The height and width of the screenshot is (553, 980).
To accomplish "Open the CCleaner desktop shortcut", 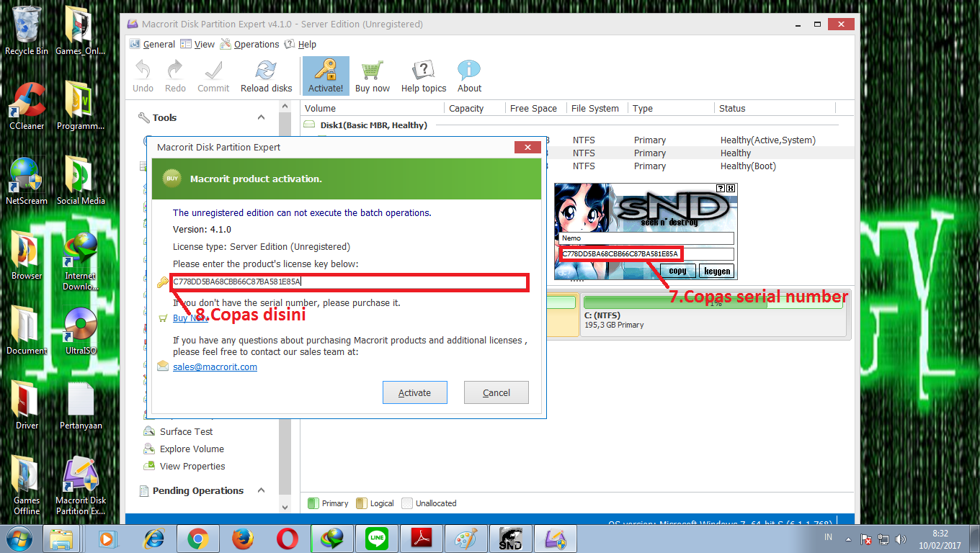I will click(27, 105).
